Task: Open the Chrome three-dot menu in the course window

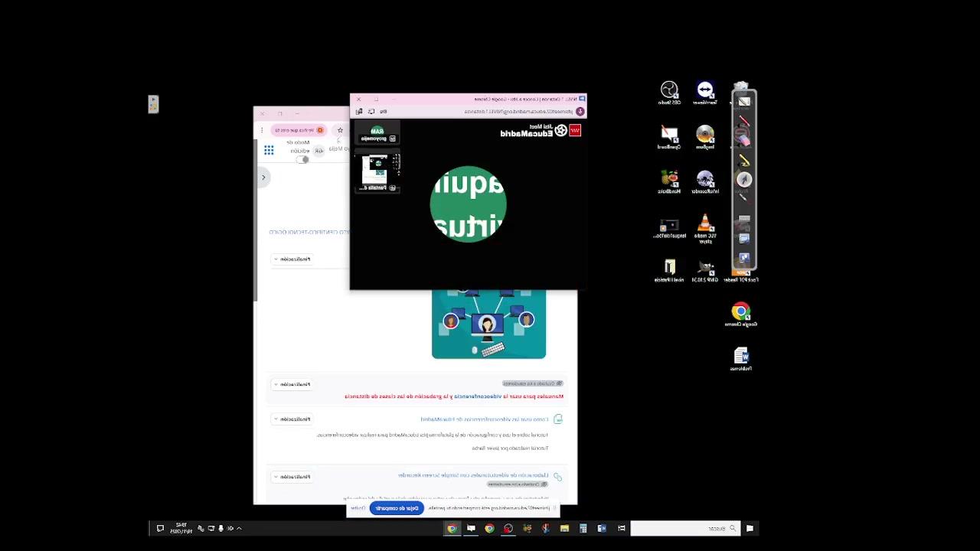Action: [262, 130]
